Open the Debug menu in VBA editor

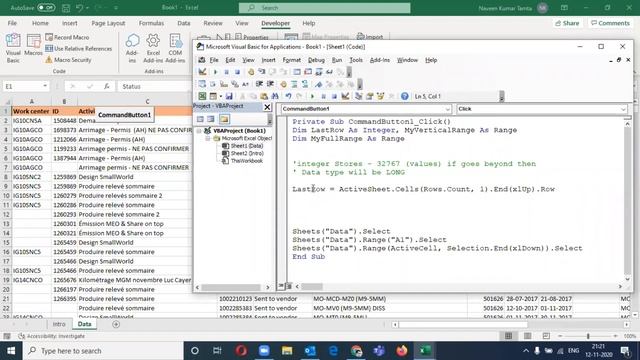click(316, 60)
